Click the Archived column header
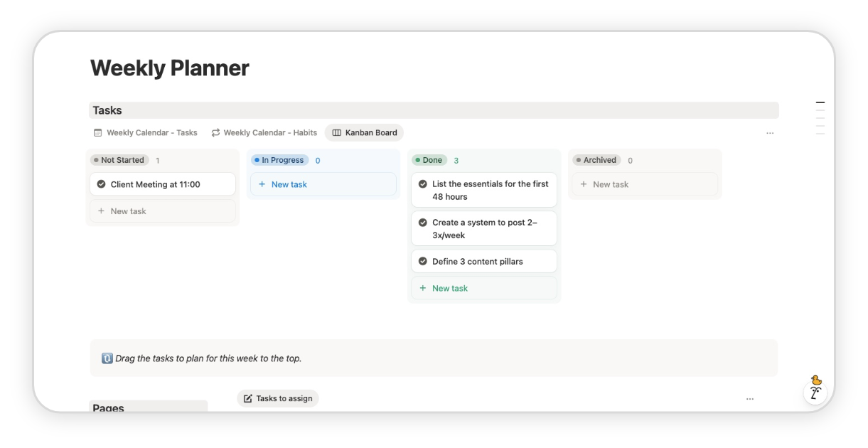The height and width of the screenshot is (448, 868). click(x=596, y=160)
